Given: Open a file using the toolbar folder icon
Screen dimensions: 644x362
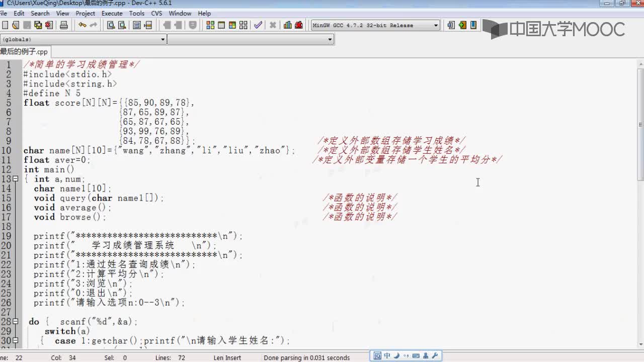Looking at the screenshot, I should 16,25.
